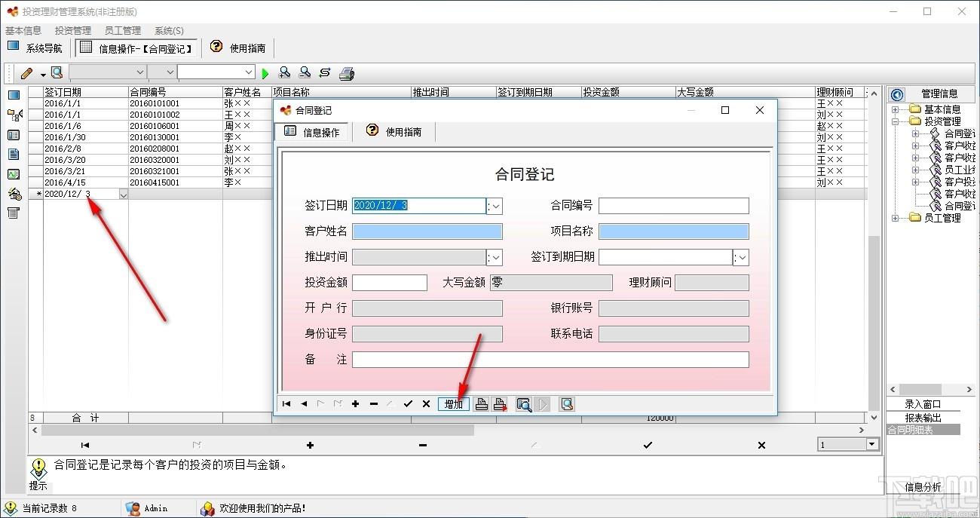Screen dimensions: 980x518
Task: Open the 员工管理 menu
Action: [x=123, y=31]
